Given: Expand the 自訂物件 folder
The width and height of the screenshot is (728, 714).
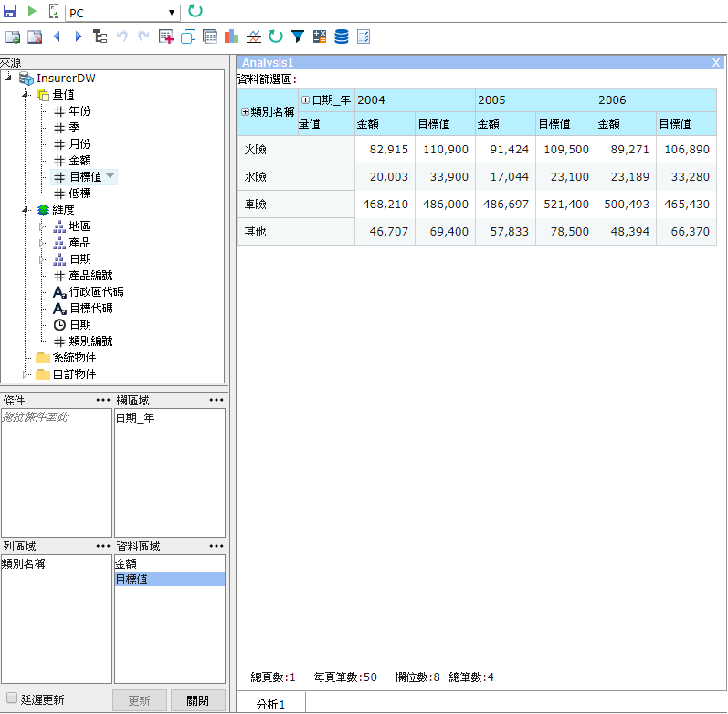Looking at the screenshot, I should [26, 374].
